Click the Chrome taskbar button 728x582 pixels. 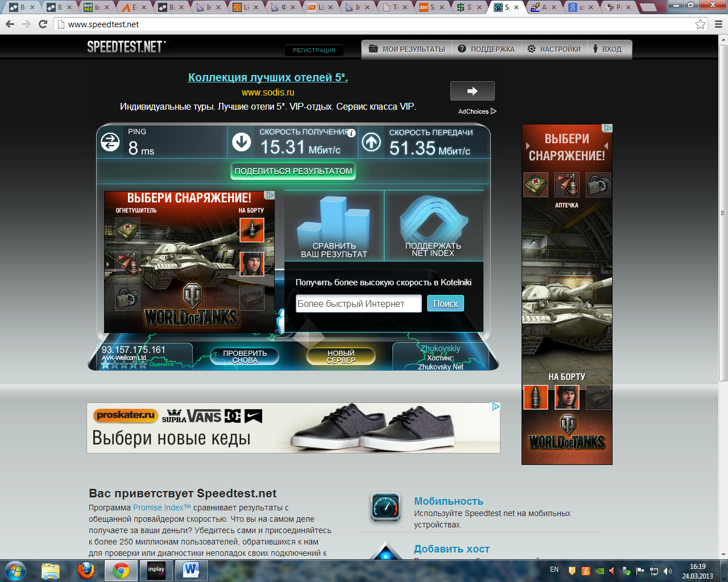121,571
